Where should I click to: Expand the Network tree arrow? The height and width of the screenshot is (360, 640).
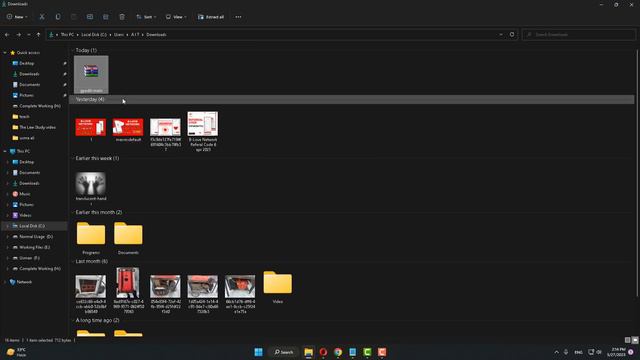pyautogui.click(x=5, y=282)
